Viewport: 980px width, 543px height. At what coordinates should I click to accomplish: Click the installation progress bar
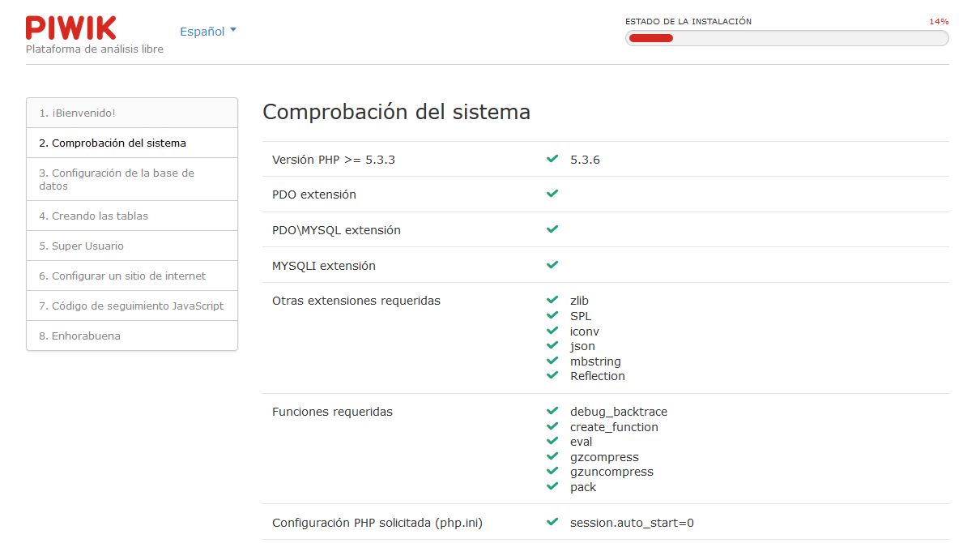point(786,38)
